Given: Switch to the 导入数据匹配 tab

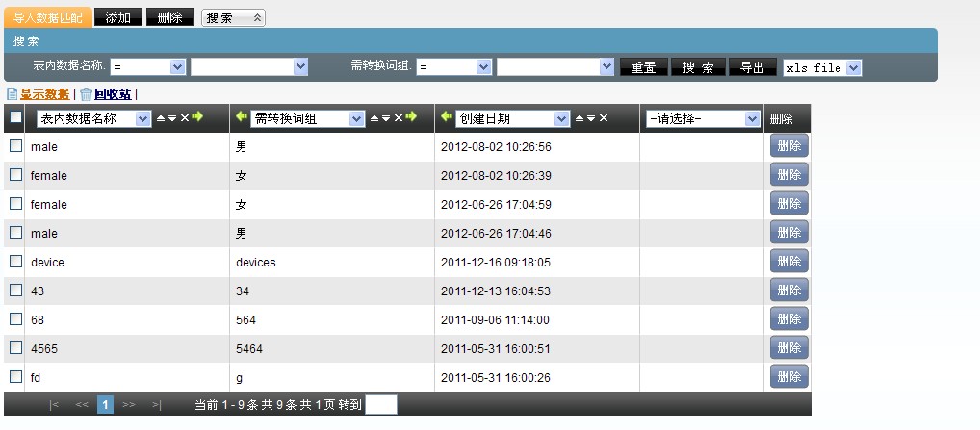Looking at the screenshot, I should 48,17.
